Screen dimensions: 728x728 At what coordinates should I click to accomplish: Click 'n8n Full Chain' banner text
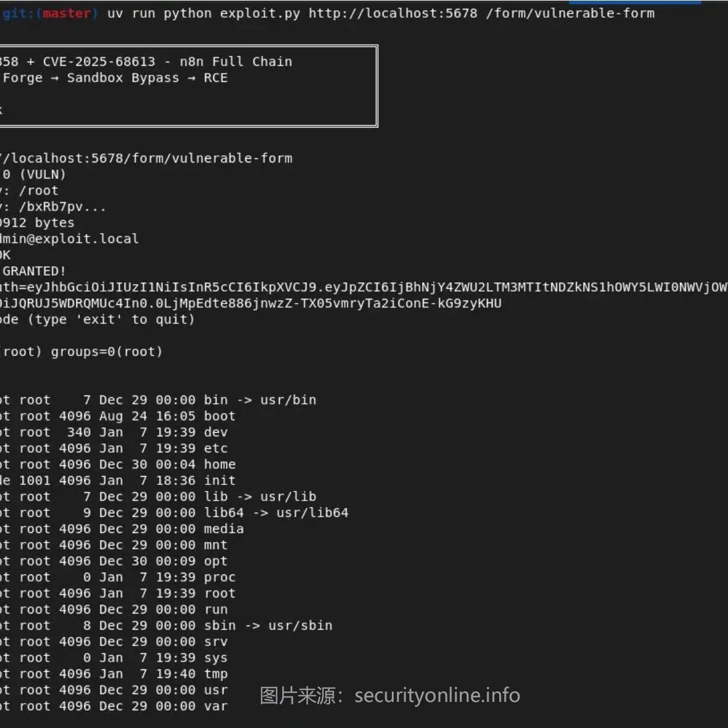(x=236, y=62)
